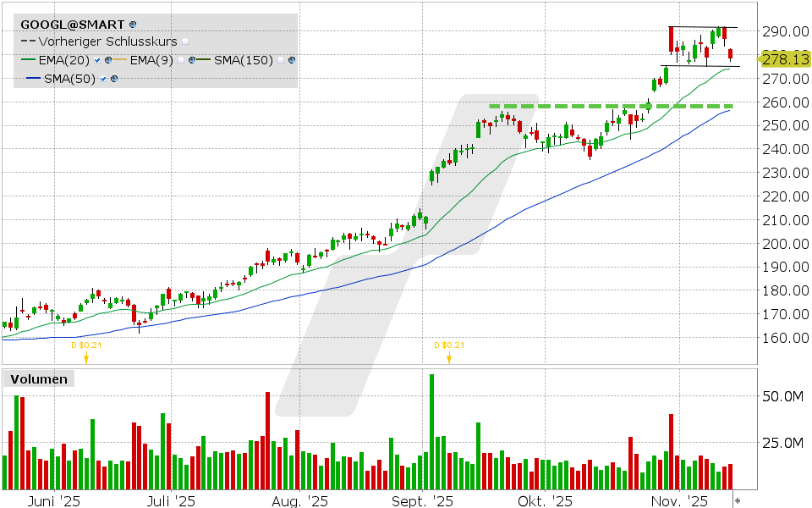Click the September D $0.21 dividend arrow marker
This screenshot has height=508, width=812.
(x=448, y=357)
